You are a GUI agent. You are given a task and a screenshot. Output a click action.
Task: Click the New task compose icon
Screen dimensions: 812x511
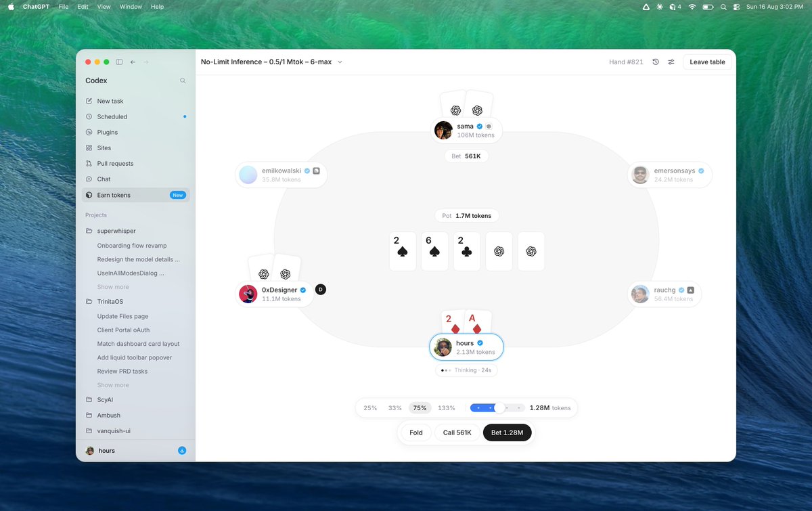pos(89,101)
